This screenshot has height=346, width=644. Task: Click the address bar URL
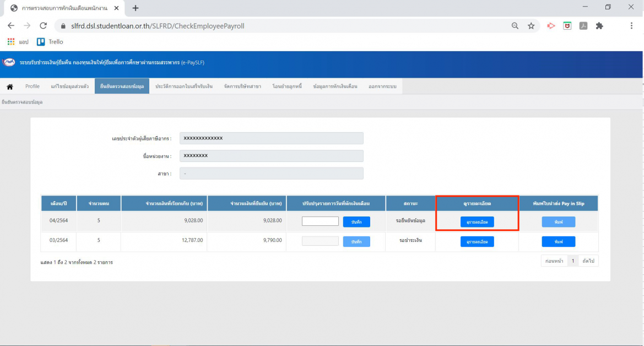pyautogui.click(x=158, y=26)
